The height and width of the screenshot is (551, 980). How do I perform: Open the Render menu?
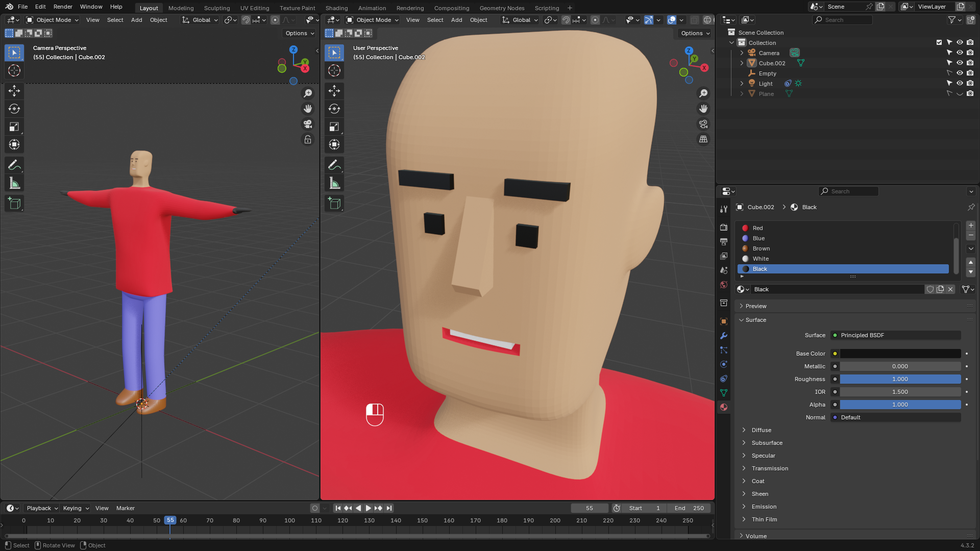point(63,7)
